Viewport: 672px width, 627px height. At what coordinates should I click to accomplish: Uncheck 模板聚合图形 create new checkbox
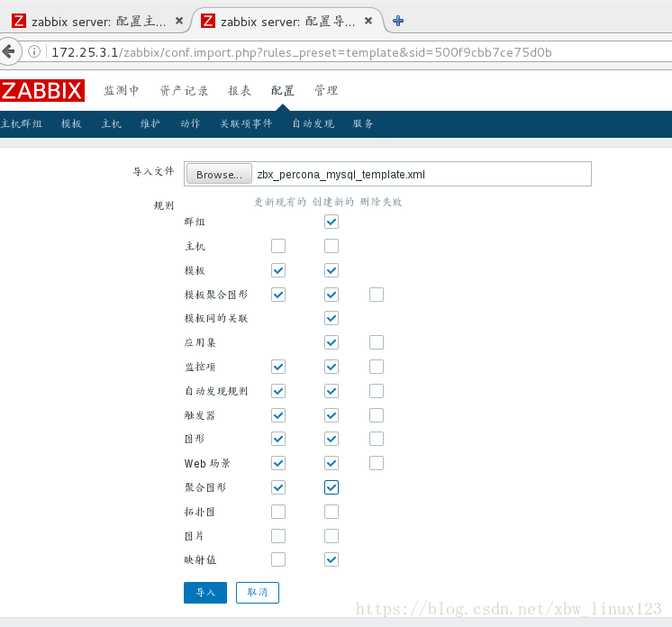pos(331,295)
